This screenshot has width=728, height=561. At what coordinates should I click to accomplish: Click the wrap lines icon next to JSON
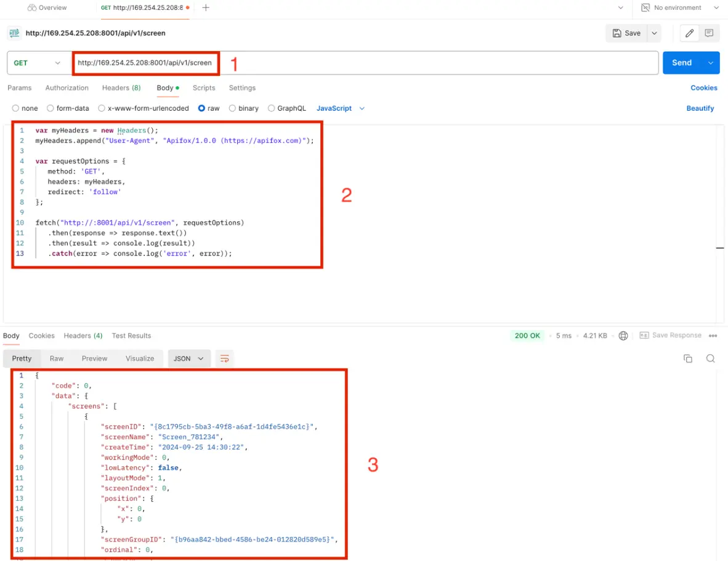[225, 358]
